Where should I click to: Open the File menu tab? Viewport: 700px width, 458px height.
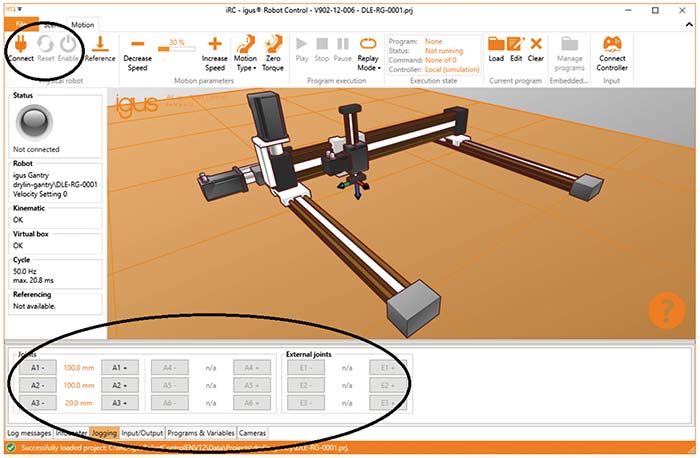click(x=21, y=25)
